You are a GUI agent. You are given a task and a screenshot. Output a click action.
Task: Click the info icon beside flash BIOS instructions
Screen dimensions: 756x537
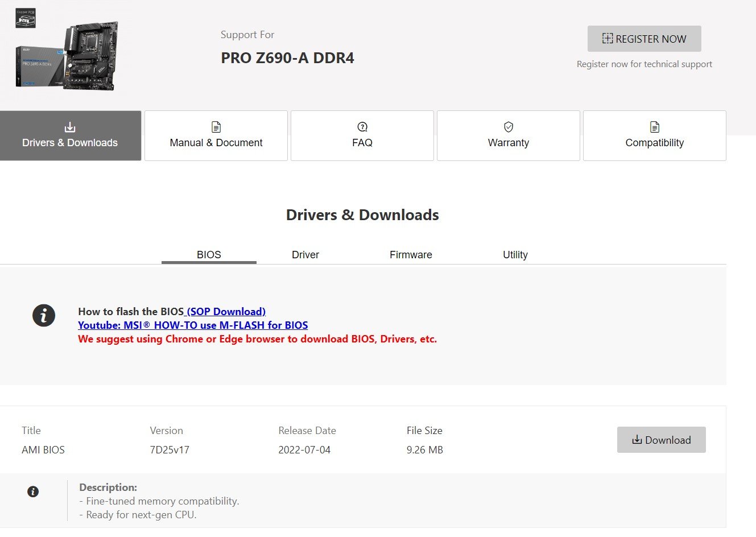pos(44,315)
